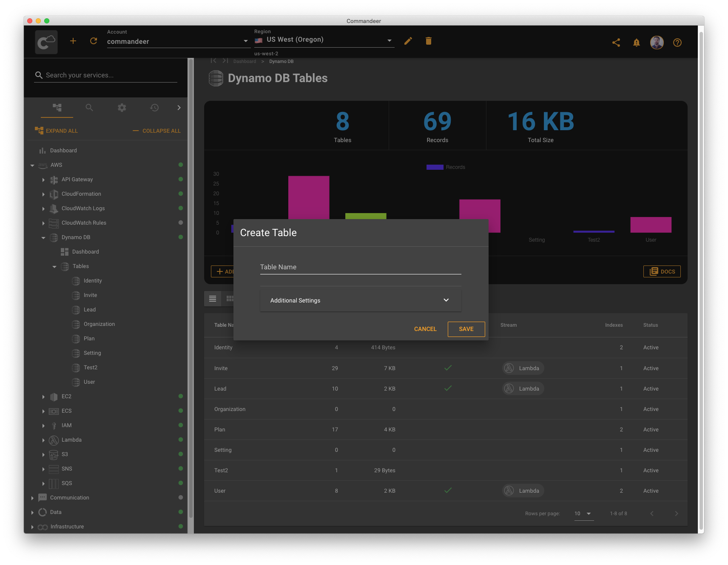The image size is (728, 565).
Task: Go to first history page icon
Action: point(213,61)
